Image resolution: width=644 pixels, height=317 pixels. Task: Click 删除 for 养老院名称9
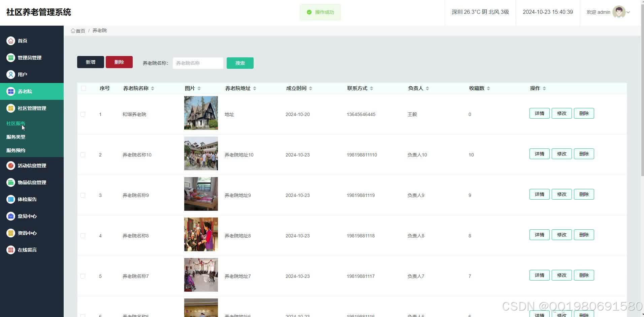pos(584,194)
